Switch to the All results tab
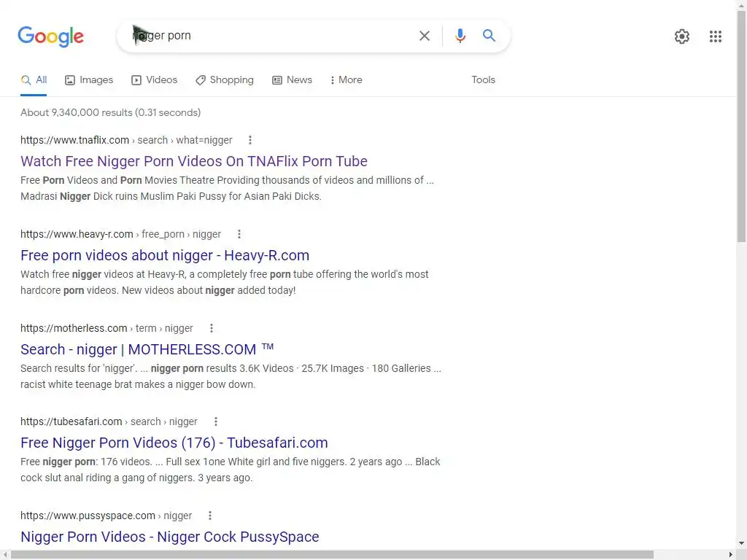This screenshot has height=560, width=747. pos(34,80)
